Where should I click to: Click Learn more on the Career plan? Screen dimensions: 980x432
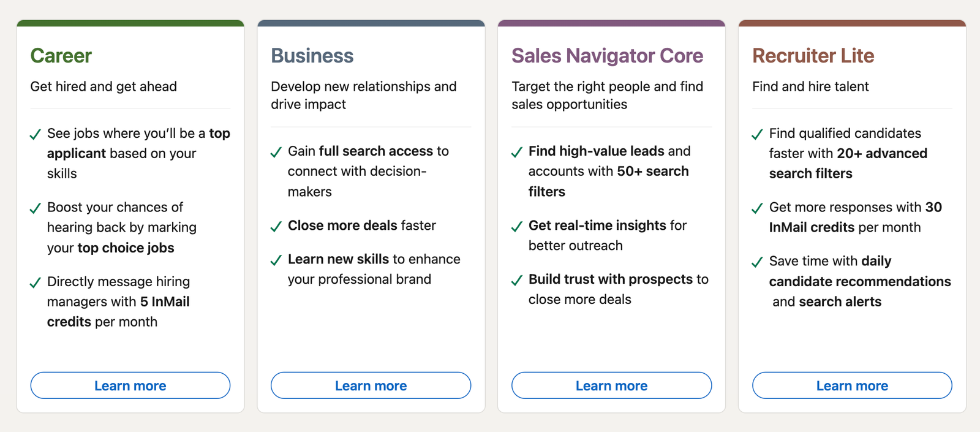tap(130, 385)
